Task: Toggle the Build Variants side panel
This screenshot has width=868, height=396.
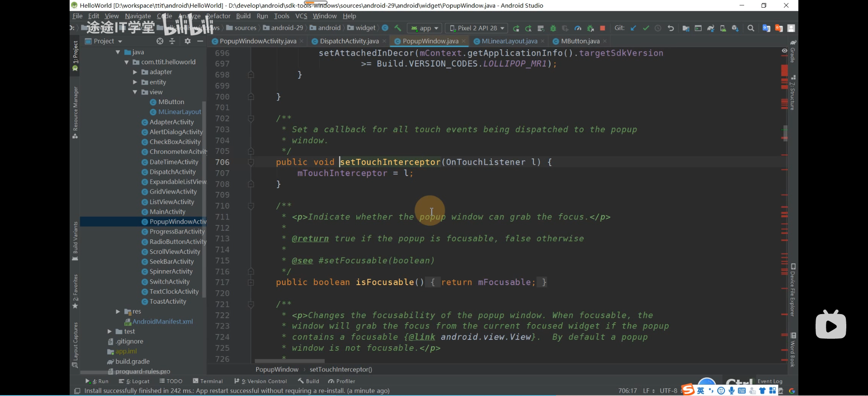Action: point(75,241)
